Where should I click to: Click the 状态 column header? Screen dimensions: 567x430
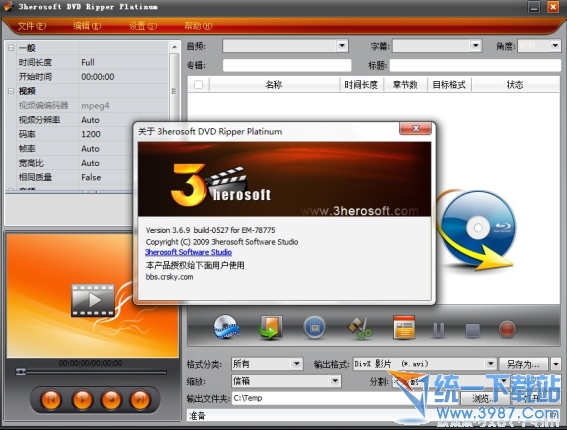pyautogui.click(x=515, y=85)
